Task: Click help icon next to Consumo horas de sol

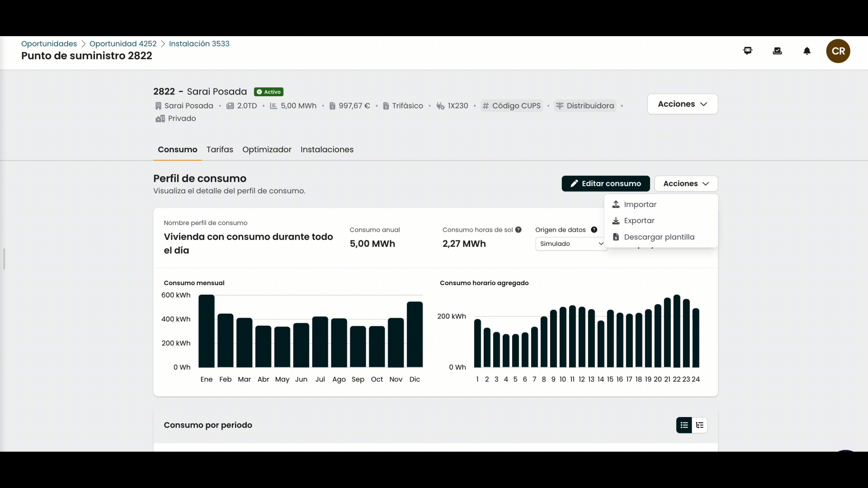Action: pos(519,230)
